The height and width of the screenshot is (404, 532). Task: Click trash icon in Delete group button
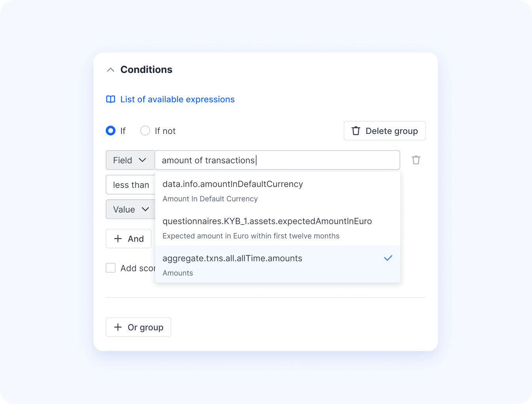356,131
